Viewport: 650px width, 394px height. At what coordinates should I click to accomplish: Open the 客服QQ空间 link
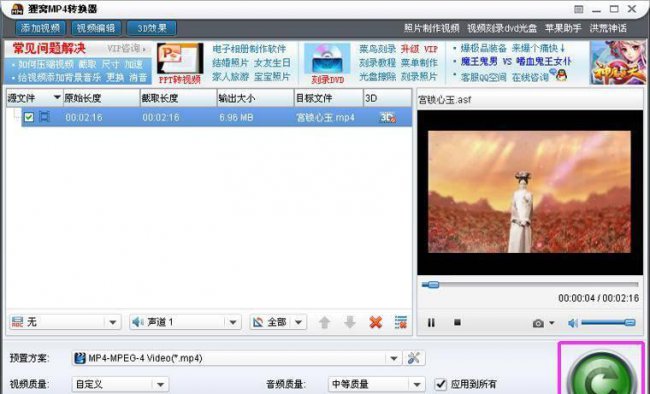[483, 77]
